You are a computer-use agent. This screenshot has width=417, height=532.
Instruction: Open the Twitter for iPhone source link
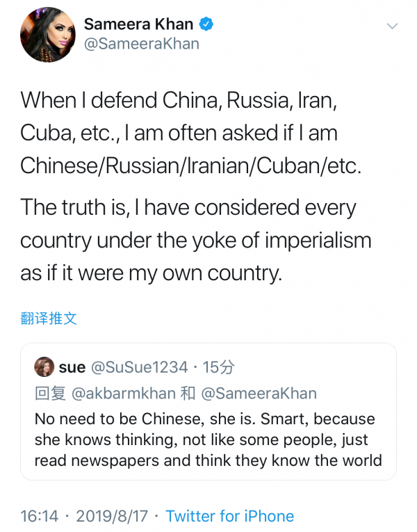(x=229, y=516)
